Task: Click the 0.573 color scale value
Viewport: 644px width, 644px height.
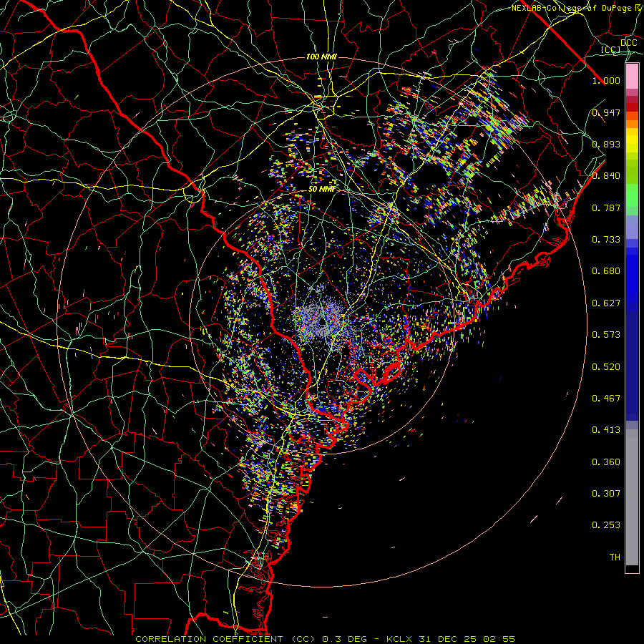Action: 606,335
